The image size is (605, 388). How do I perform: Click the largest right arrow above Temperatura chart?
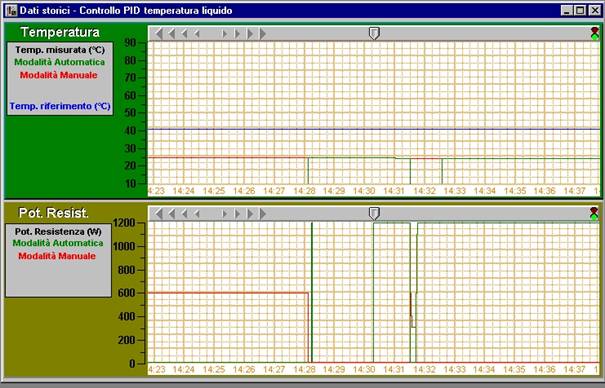263,34
